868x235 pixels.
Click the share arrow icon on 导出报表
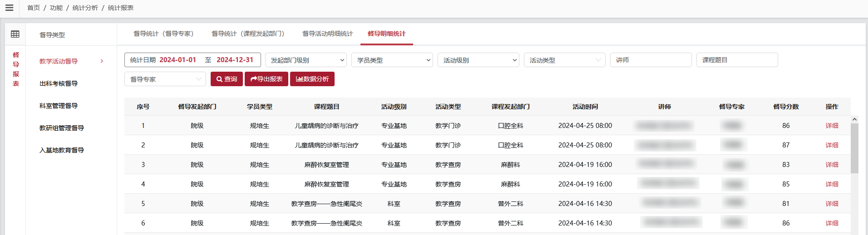[254, 79]
